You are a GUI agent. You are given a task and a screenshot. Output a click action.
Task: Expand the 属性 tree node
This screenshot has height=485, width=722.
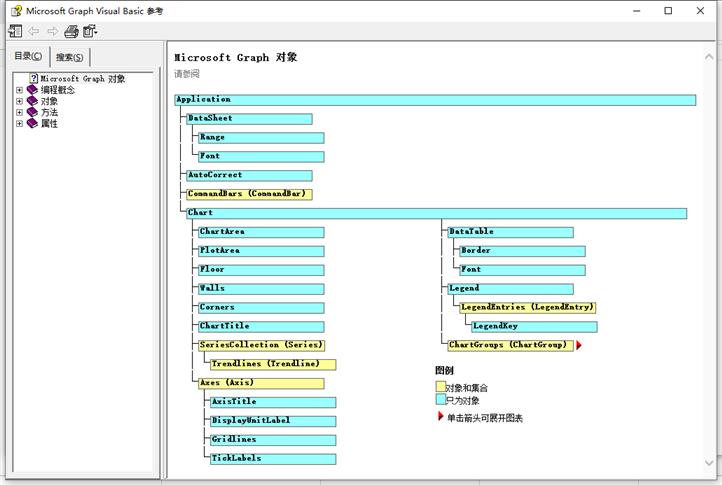19,123
